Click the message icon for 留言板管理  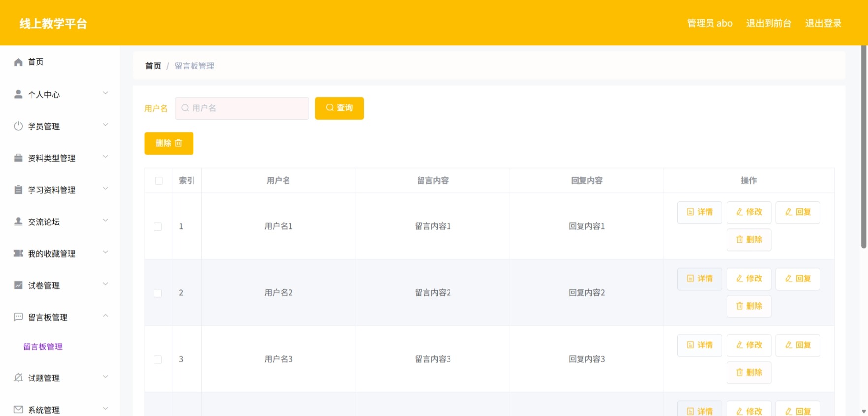[x=18, y=317]
